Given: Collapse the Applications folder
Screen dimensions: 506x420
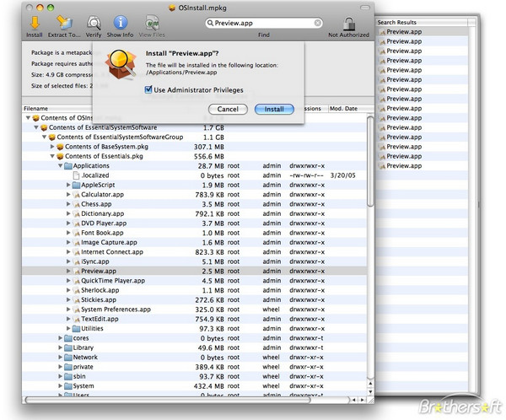Looking at the screenshot, I should (x=61, y=166).
